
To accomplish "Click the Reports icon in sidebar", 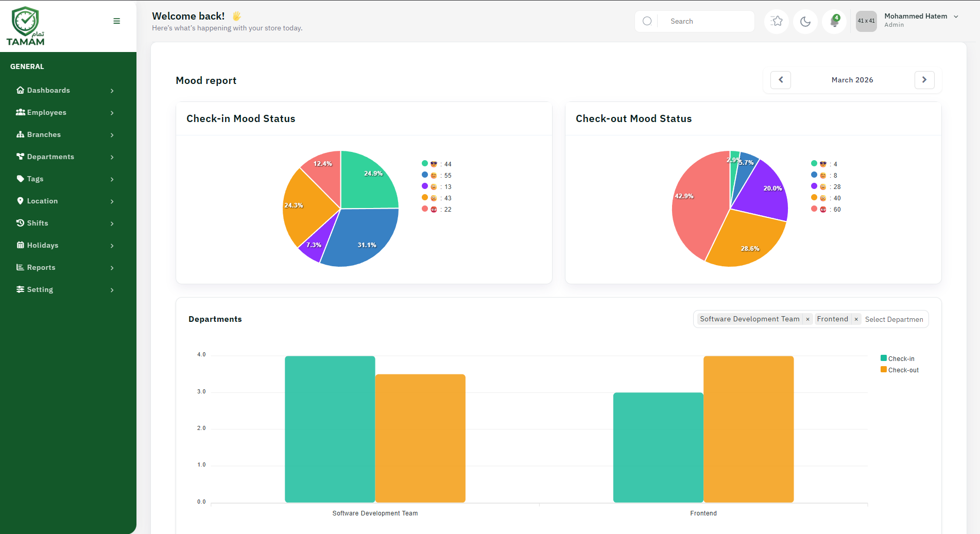I will pyautogui.click(x=20, y=267).
